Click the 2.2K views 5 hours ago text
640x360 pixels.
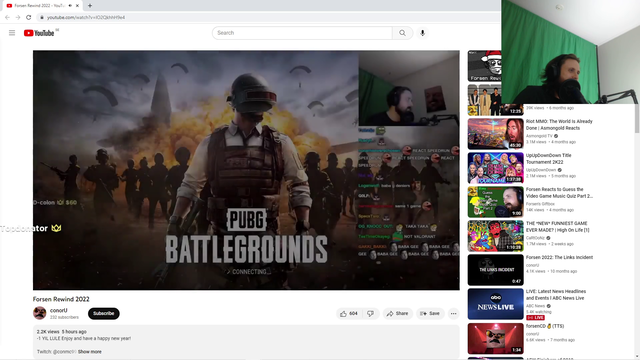pos(62,332)
